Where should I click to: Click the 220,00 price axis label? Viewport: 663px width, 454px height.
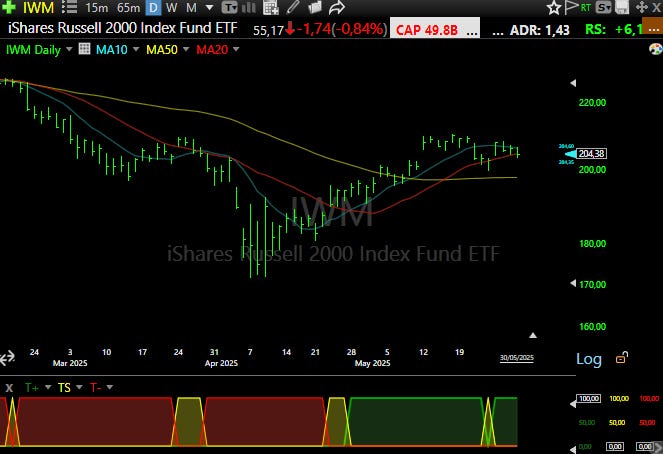coord(592,102)
